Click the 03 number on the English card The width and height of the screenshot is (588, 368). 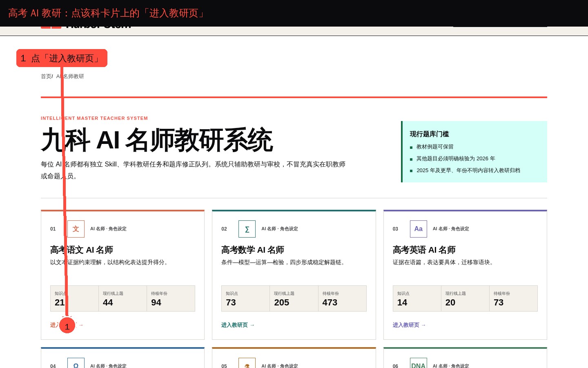395,229
